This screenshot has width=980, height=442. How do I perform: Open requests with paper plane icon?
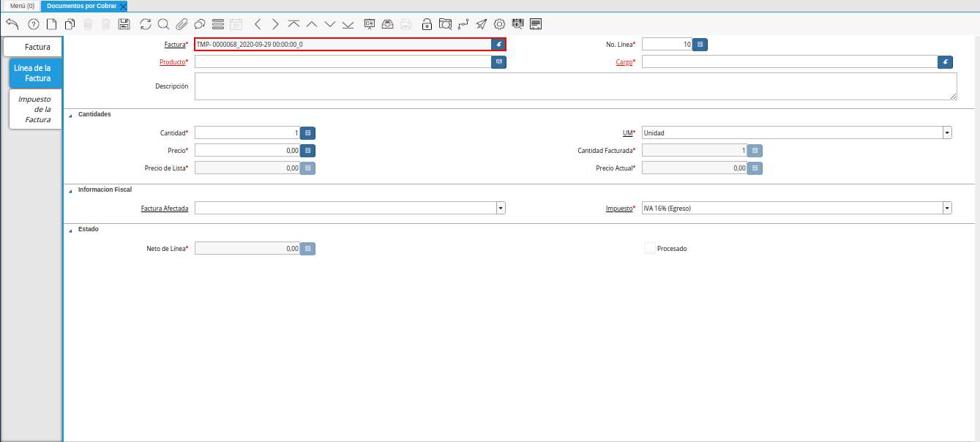click(x=482, y=24)
